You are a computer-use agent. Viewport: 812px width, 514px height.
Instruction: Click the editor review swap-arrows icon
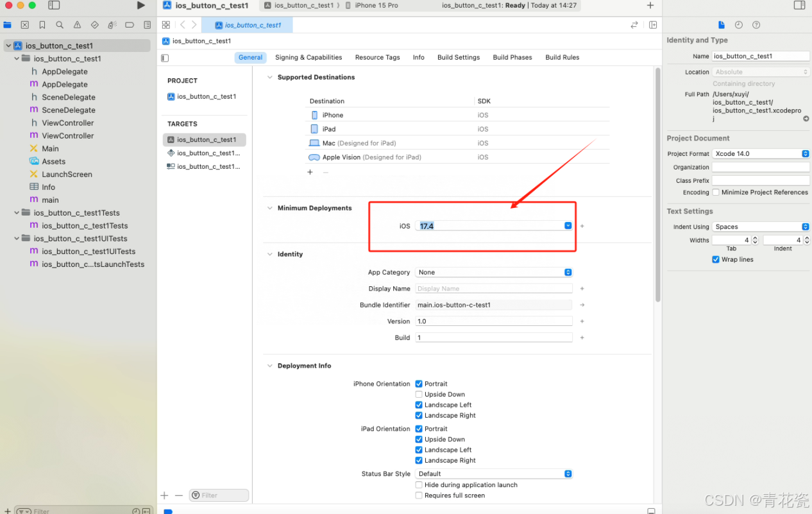(x=634, y=25)
